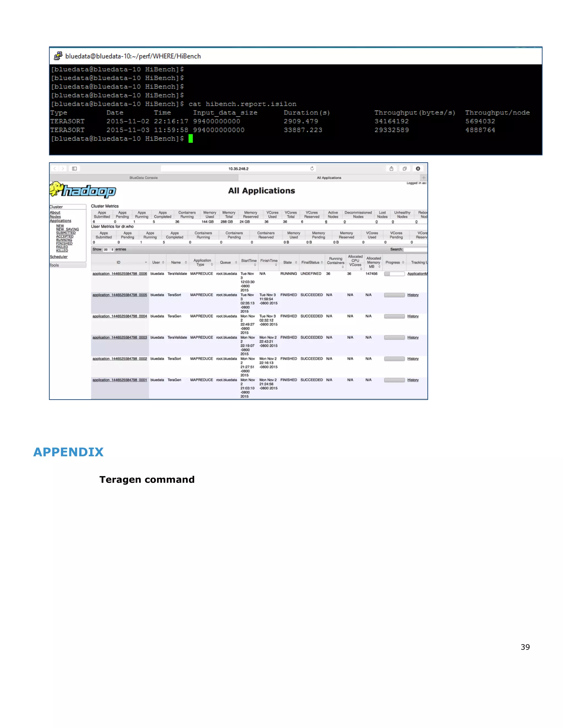The image size is (563, 728).
Task: Open application_1446525584798_0003 link
Action: (x=120, y=337)
